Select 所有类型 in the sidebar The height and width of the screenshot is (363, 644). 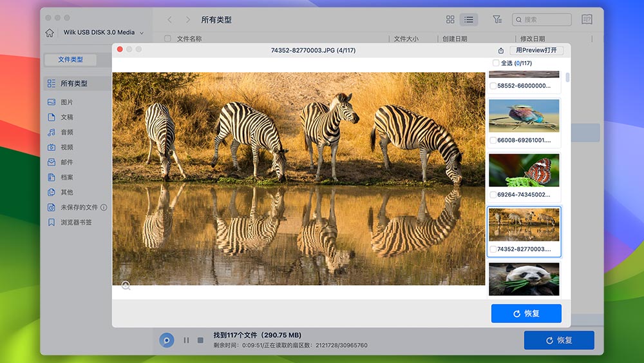point(77,83)
